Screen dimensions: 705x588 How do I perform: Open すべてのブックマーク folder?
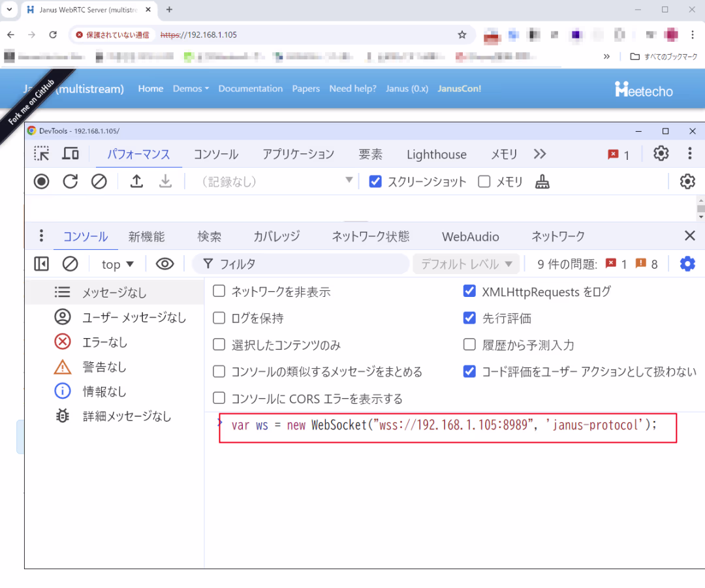tap(664, 56)
